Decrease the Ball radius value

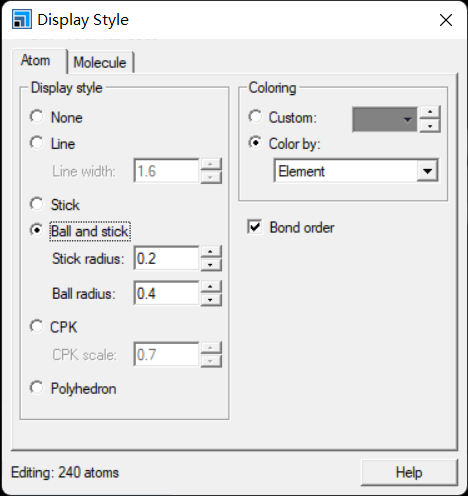coord(211,300)
